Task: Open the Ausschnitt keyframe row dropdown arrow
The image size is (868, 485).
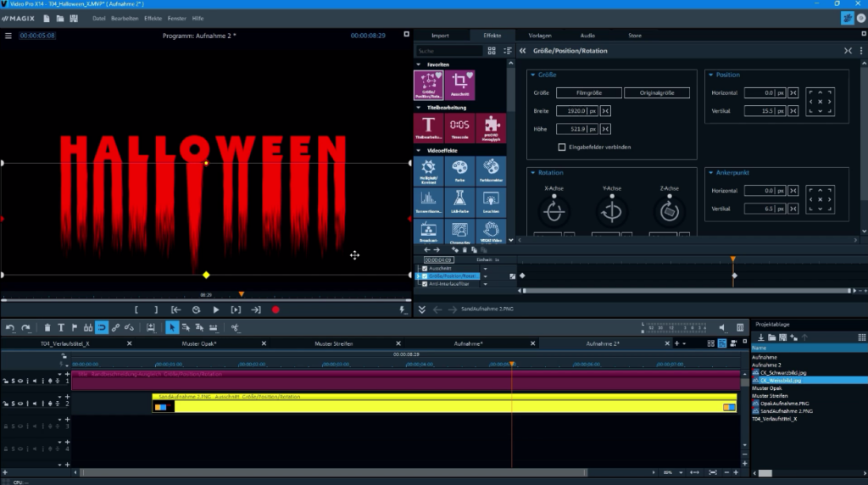Action: pyautogui.click(x=486, y=269)
